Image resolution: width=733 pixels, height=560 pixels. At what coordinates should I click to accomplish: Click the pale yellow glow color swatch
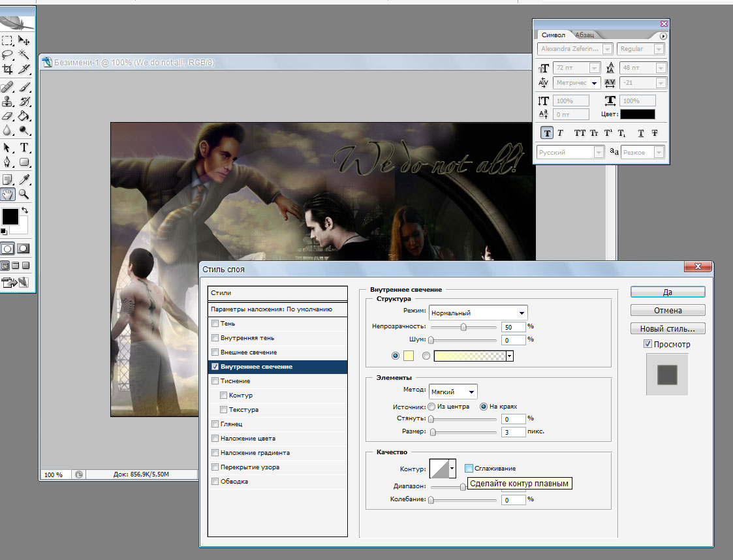click(409, 356)
